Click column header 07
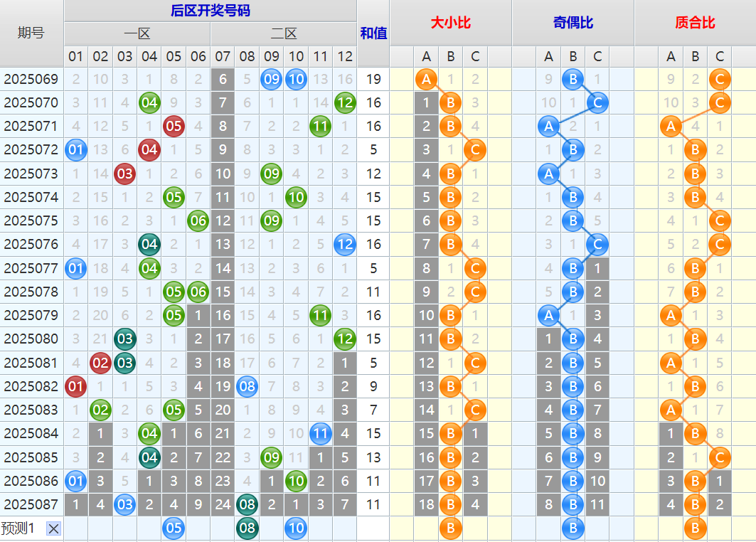The height and width of the screenshot is (542, 756). [223, 56]
